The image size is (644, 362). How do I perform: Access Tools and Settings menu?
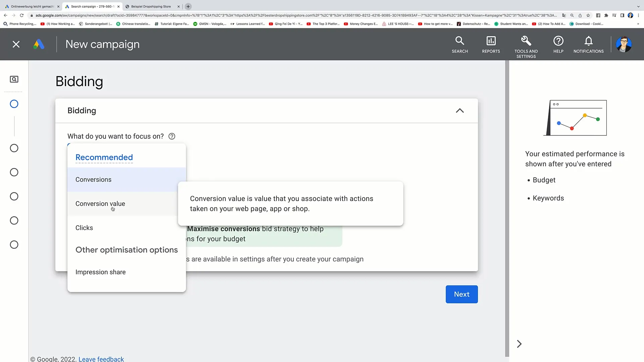(x=526, y=44)
